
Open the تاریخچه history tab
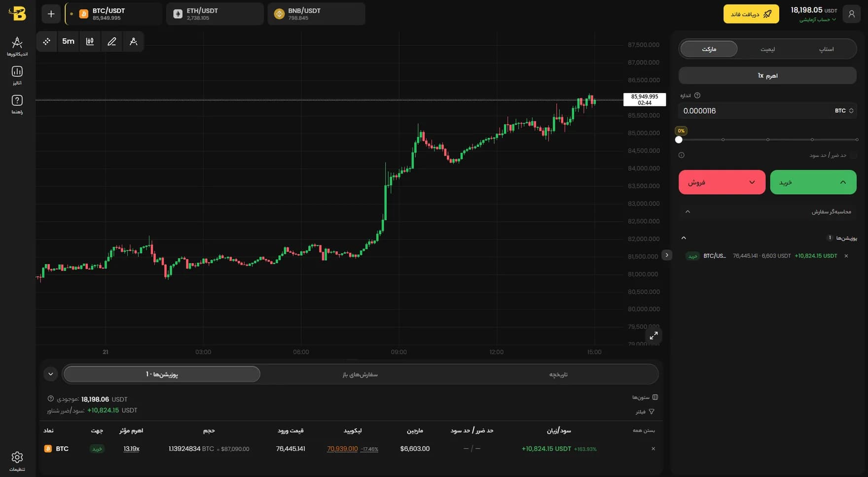click(558, 375)
